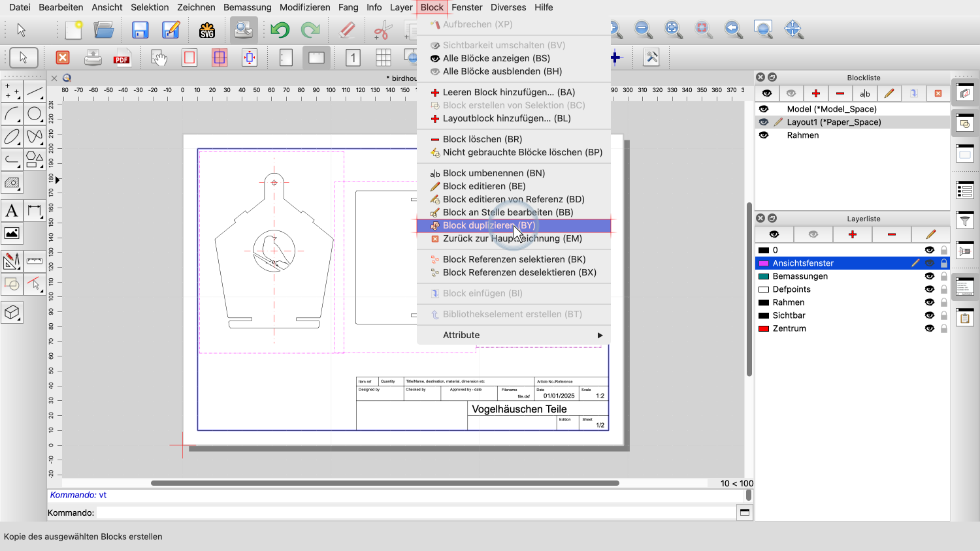Click the SVG export toolbar icon
The height and width of the screenshot is (551, 980).
pos(208,30)
